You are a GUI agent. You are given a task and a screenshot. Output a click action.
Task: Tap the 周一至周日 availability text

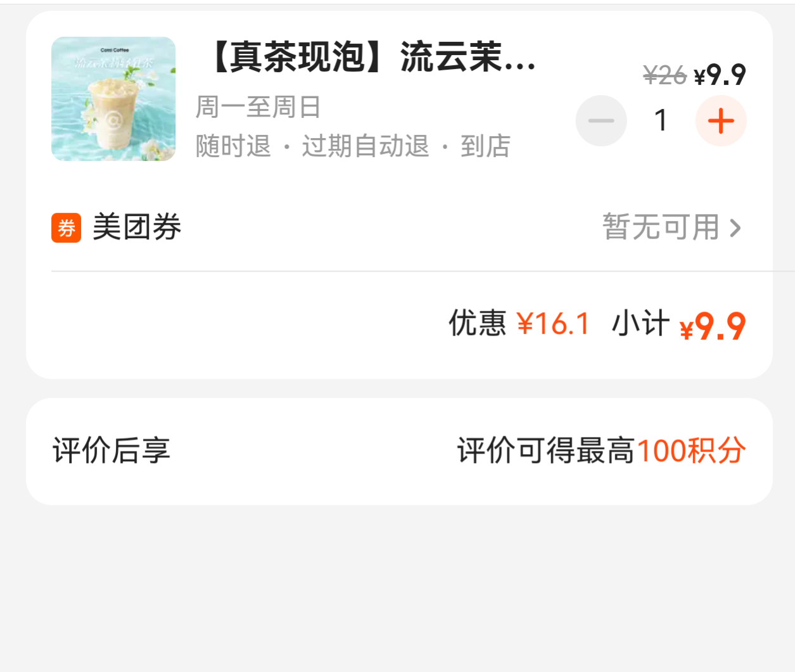tap(258, 107)
